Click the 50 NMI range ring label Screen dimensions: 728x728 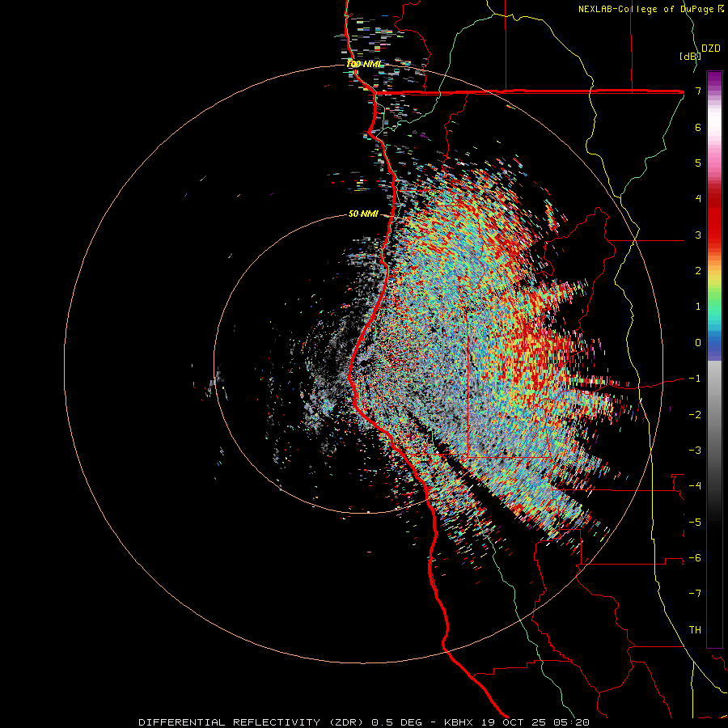point(363,214)
